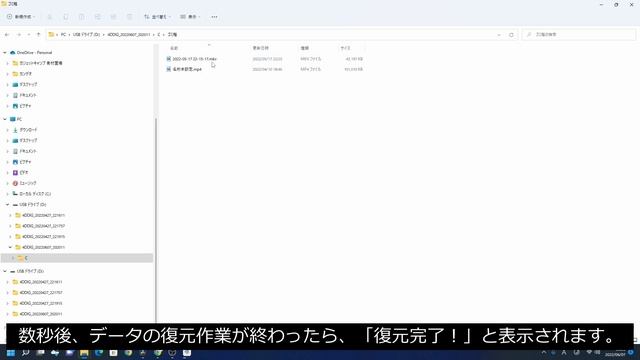Open ドキュメント under PC

point(28,151)
